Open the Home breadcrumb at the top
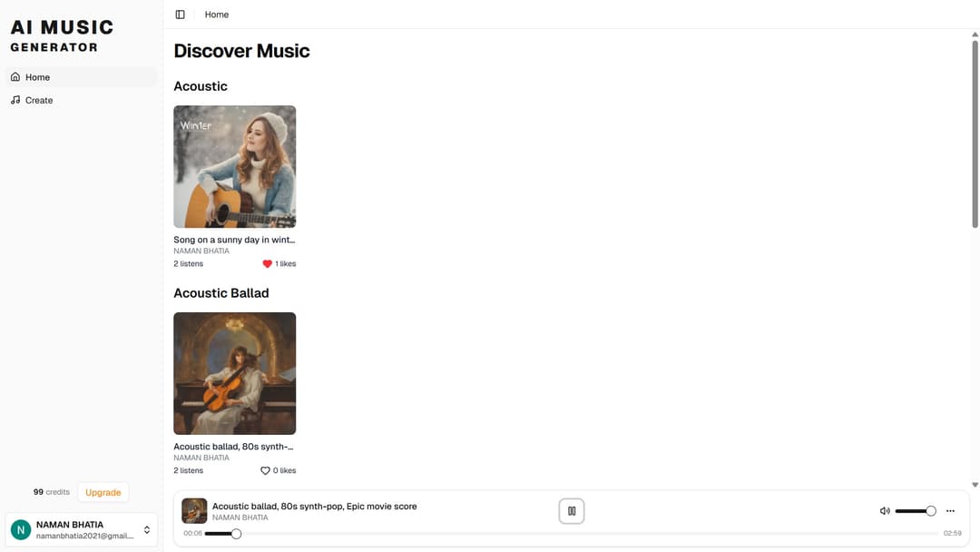The height and width of the screenshot is (552, 980). click(216, 14)
